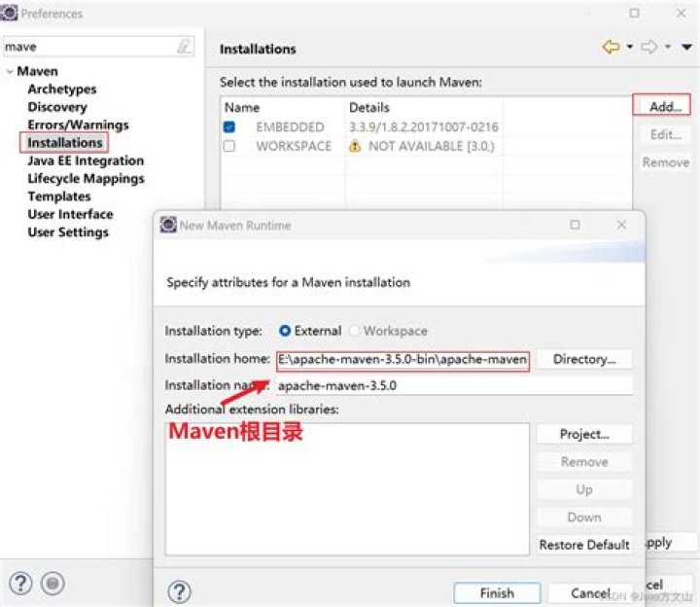
Task: Check the WORKSPACE installation checkbox
Action: click(x=229, y=146)
